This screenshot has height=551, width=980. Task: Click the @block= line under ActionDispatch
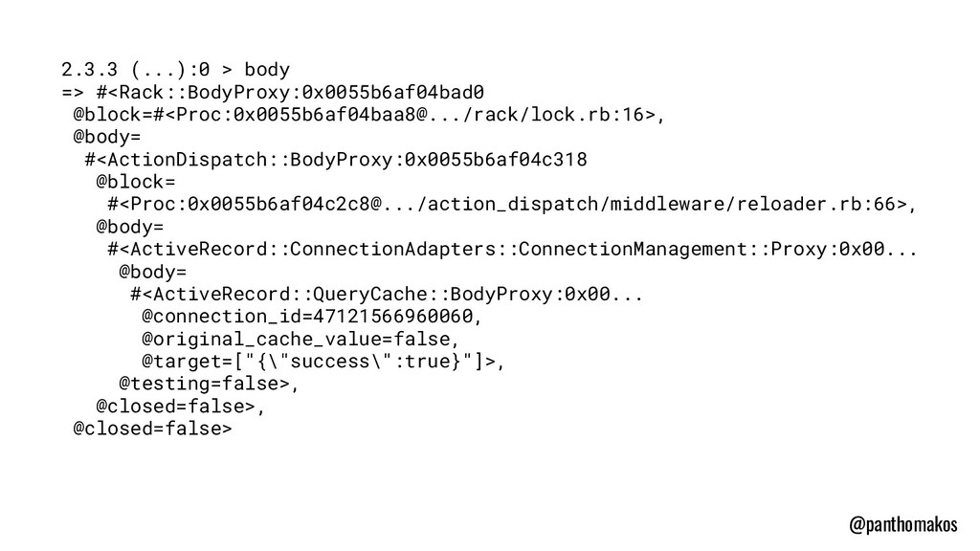pos(135,183)
